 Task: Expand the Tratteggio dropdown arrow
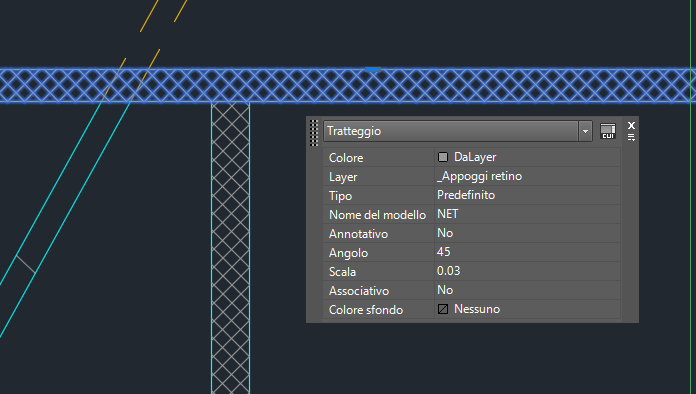pos(585,131)
